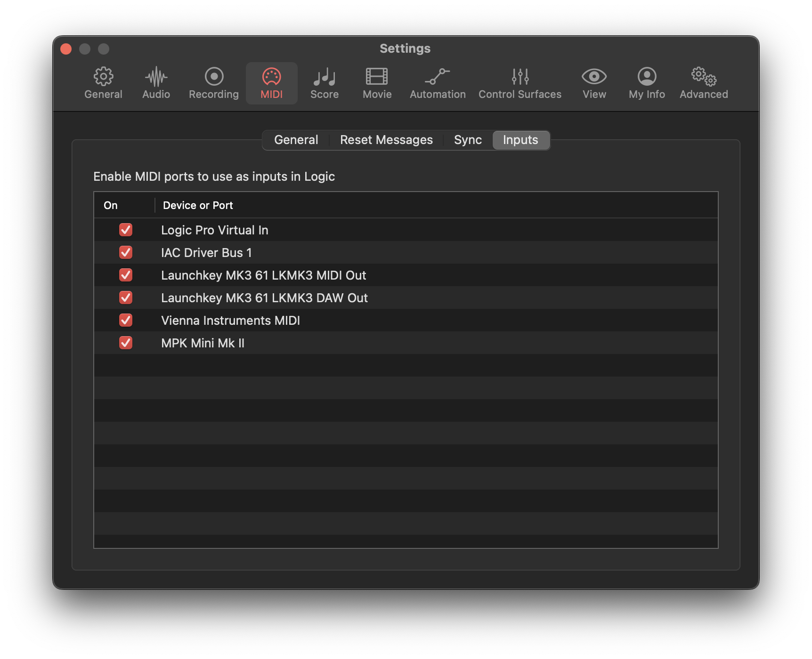The image size is (812, 659).
Task: Click the Control Surfaces icon
Action: point(520,83)
